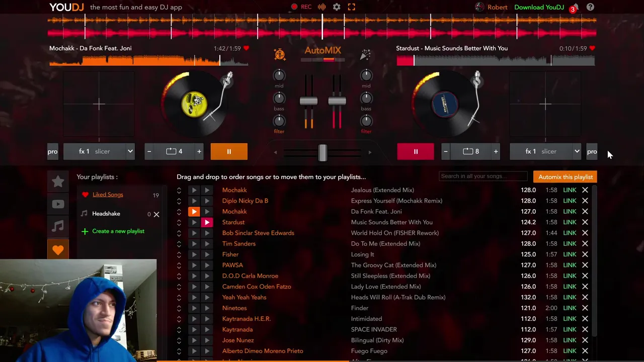Nudge crossfader with left arrow
The height and width of the screenshot is (362, 644).
pos(275,152)
